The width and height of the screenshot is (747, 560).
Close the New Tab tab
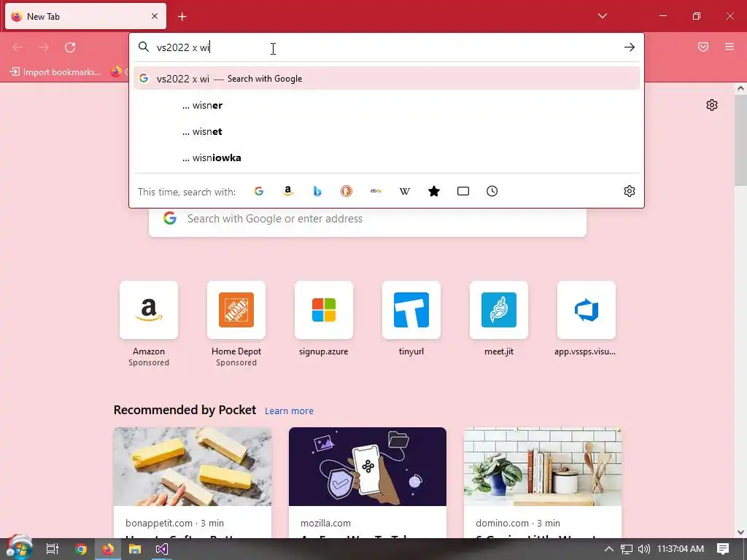click(155, 16)
